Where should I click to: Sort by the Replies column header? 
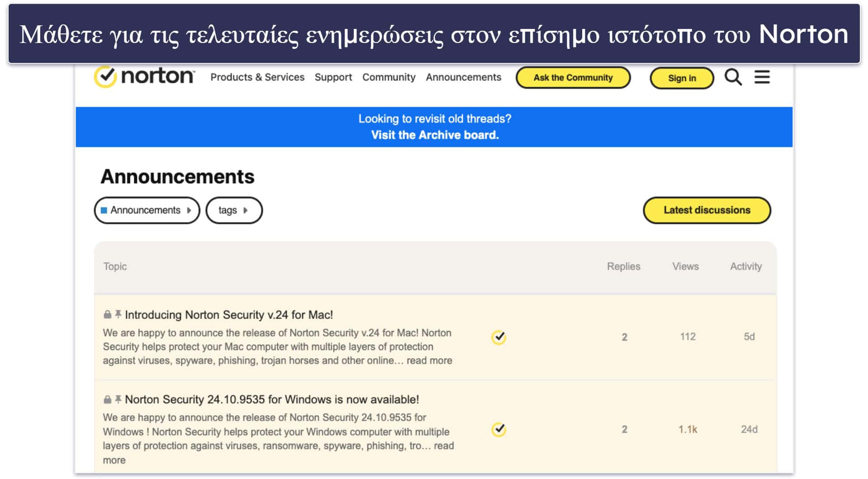point(624,266)
